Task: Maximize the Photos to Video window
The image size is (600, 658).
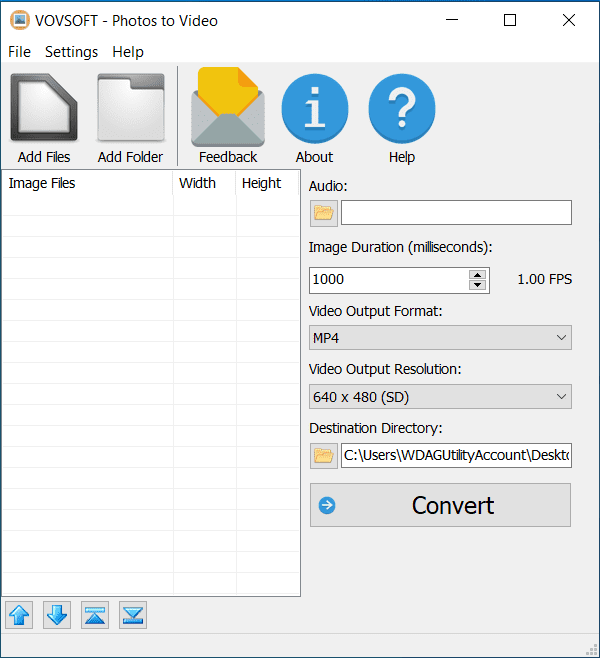Action: coord(510,20)
